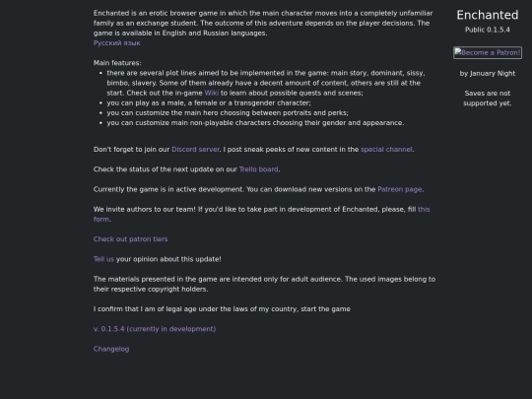Click the 'Saves are not supported yet' notice
532x399 pixels.
(488, 99)
